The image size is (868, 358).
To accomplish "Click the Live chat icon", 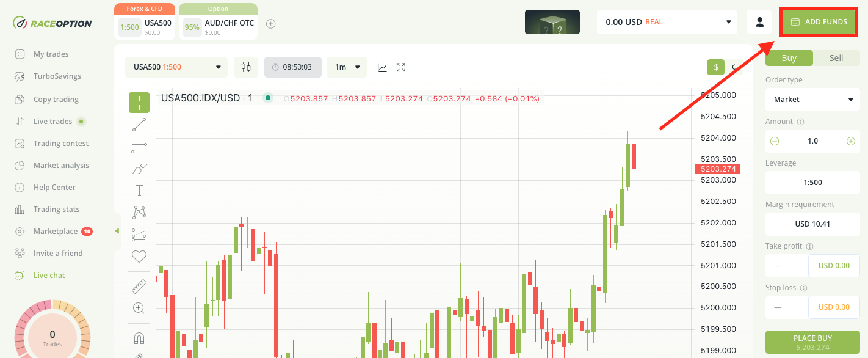I will point(20,276).
